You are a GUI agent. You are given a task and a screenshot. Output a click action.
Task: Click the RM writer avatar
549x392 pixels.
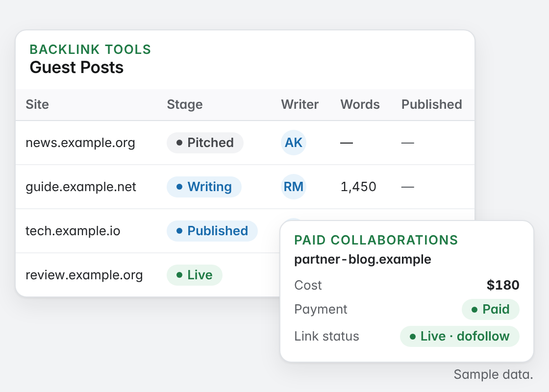click(294, 187)
